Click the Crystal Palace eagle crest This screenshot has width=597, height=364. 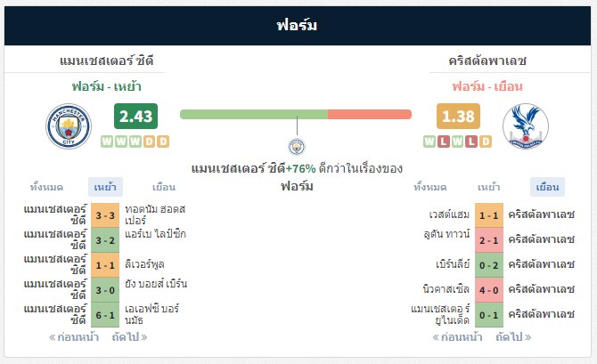coord(526,126)
